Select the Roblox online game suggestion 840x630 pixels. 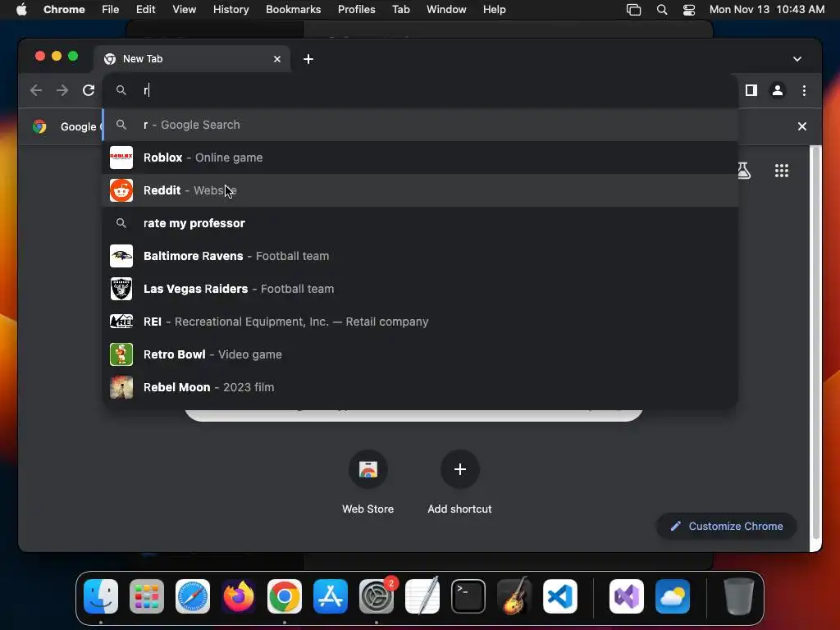click(x=420, y=157)
